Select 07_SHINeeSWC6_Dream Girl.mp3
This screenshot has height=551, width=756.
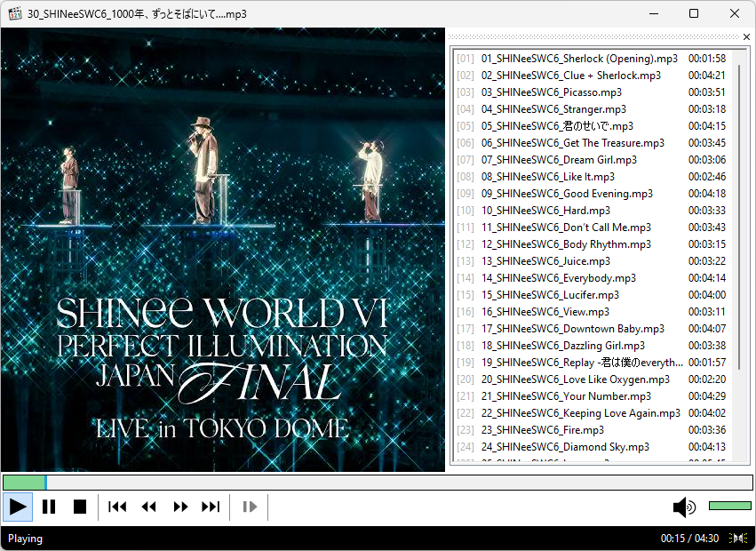tap(592, 160)
